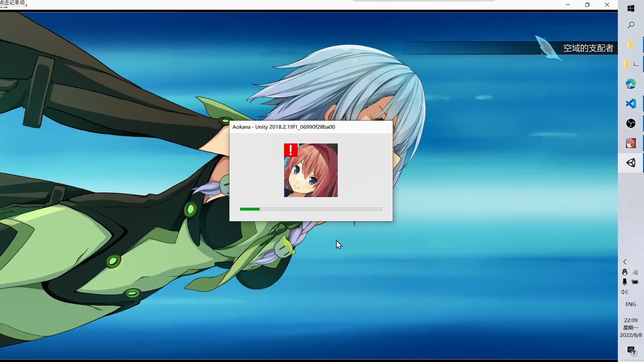This screenshot has height=362, width=644.
Task: Open the Windows Start menu
Action: [x=631, y=8]
